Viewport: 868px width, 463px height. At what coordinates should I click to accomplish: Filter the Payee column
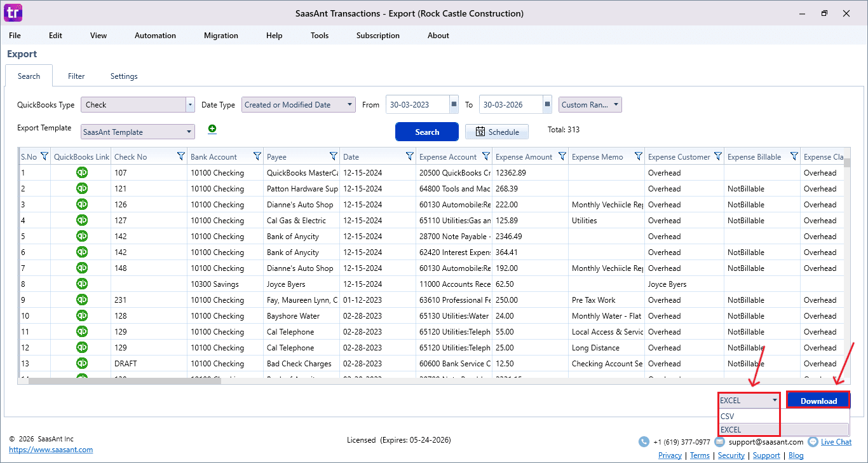pyautogui.click(x=335, y=156)
